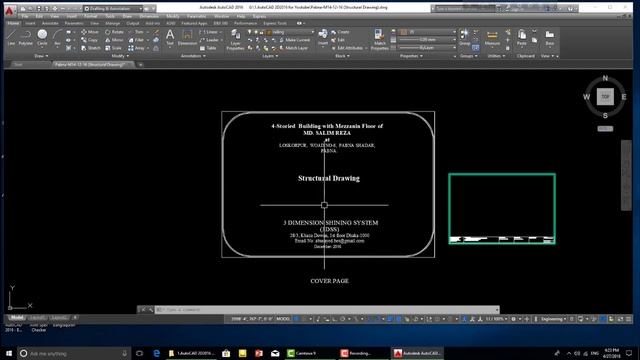
Task: Select the Dimension tool
Action: [187, 37]
